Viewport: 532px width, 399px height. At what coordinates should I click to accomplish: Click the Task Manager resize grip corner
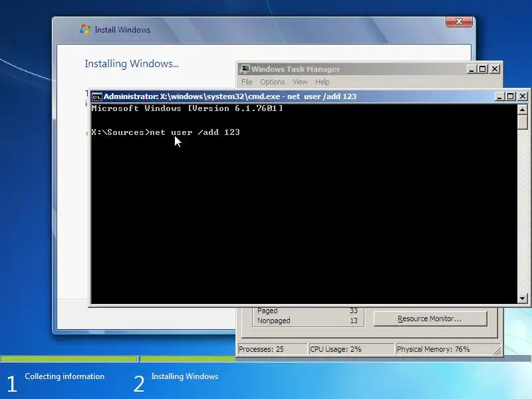click(x=497, y=352)
